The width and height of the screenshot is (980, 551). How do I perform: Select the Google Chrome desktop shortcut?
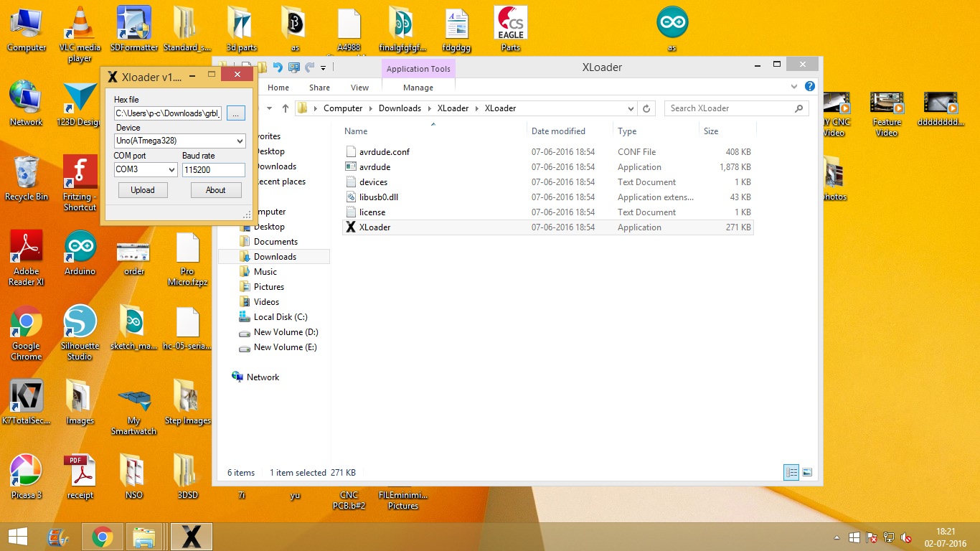click(x=27, y=332)
